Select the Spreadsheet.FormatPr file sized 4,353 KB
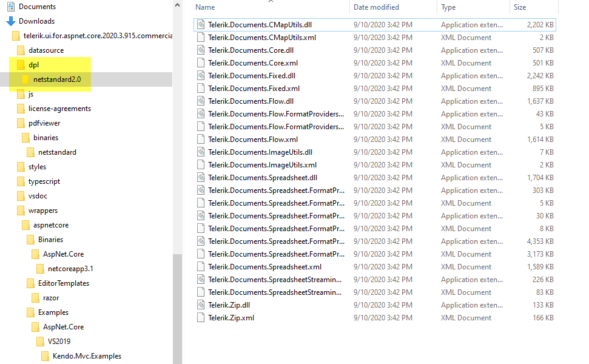 pos(276,241)
